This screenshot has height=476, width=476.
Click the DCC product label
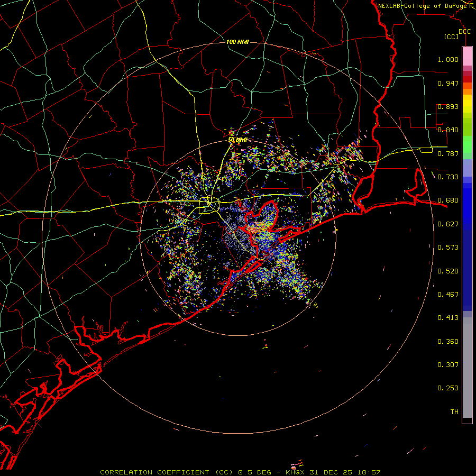point(464,32)
